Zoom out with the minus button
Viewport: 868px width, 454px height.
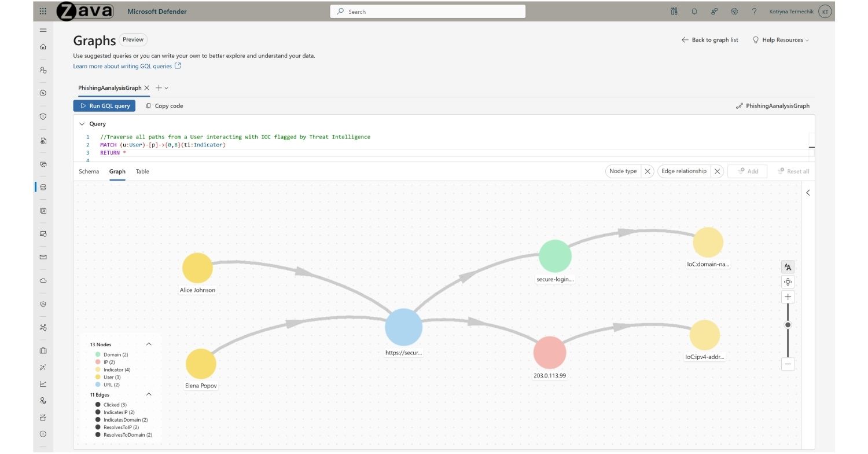tap(788, 364)
